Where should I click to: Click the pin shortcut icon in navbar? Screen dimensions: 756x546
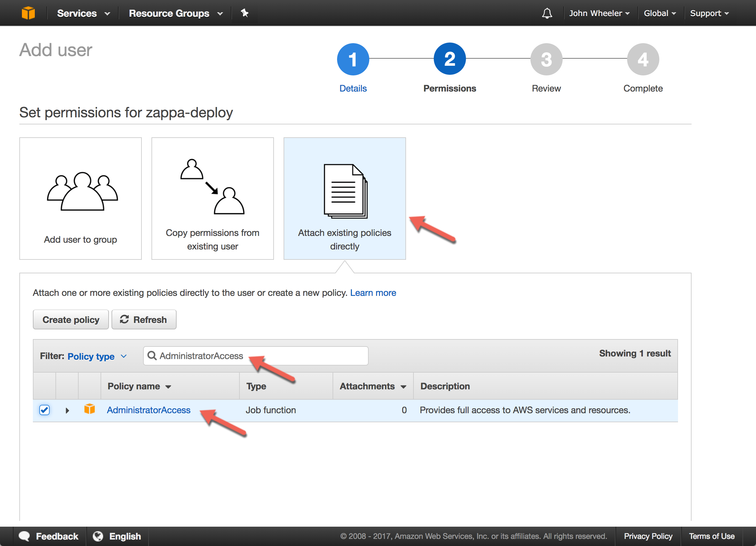click(x=244, y=13)
